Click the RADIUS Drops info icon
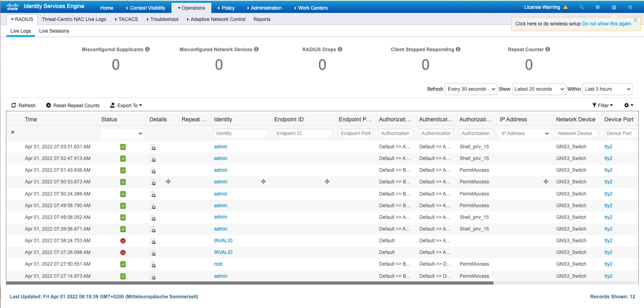Viewport: 644px width, 308px height. tap(340, 49)
